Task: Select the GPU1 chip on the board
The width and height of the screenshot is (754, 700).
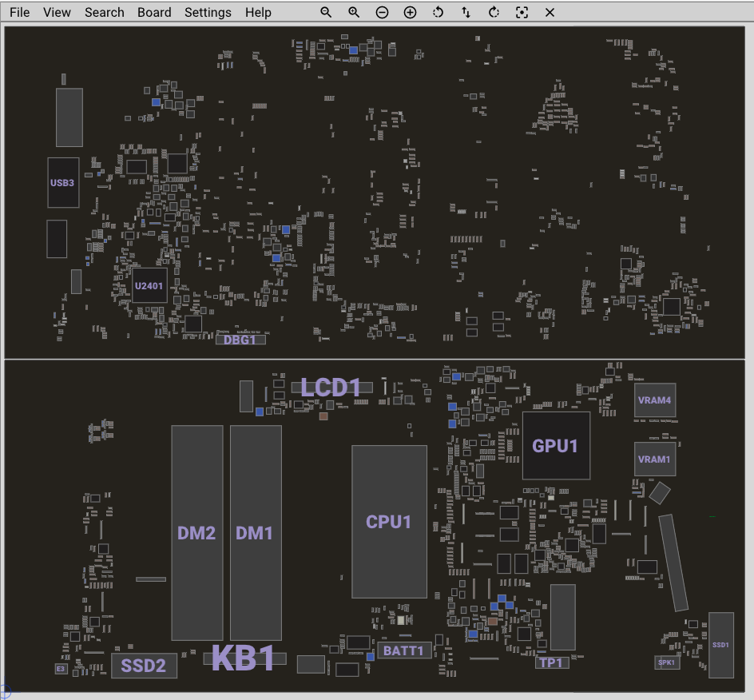Action: click(x=556, y=446)
